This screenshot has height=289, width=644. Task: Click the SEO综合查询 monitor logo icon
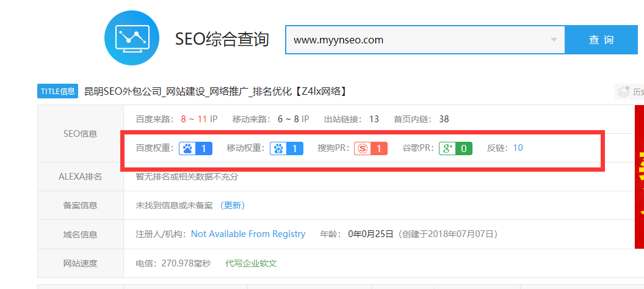pyautogui.click(x=131, y=38)
